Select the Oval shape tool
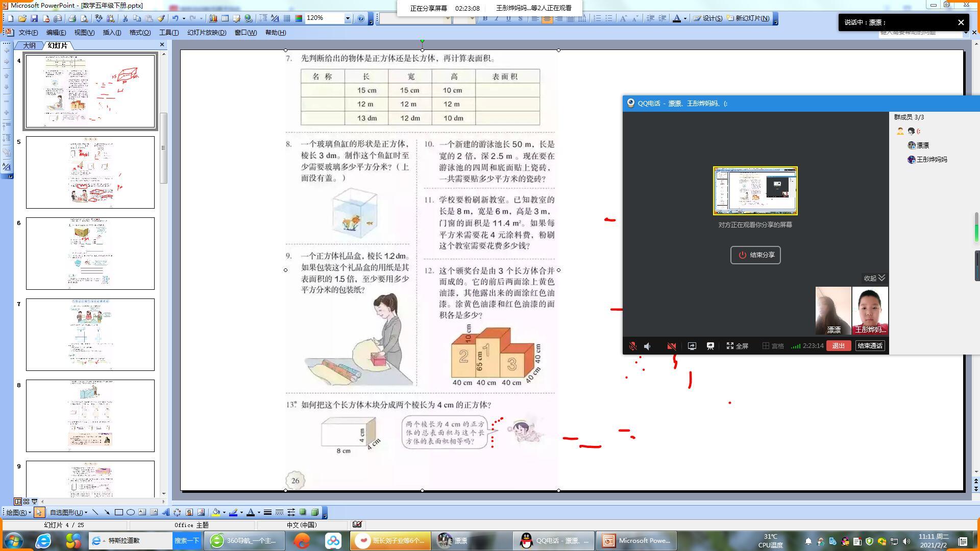Image resolution: width=980 pixels, height=551 pixels. 131,512
